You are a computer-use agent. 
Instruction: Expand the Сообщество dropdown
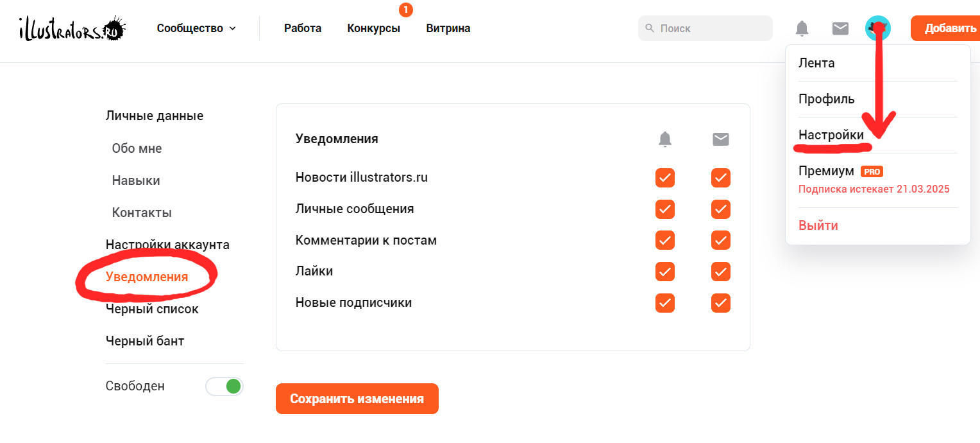197,28
